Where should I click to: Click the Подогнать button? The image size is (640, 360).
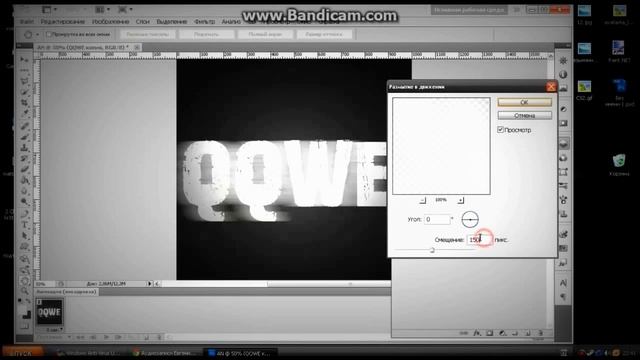tap(207, 35)
